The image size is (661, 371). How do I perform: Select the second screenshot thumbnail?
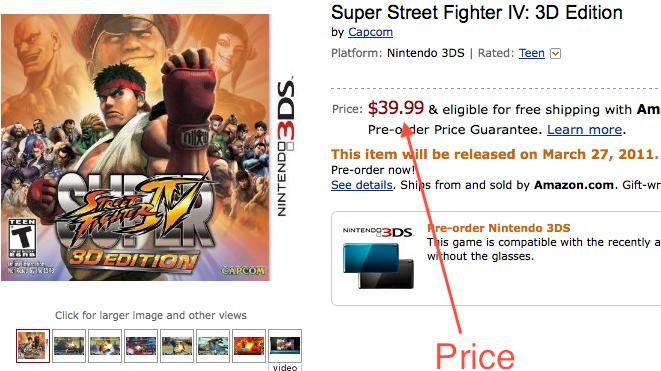(x=69, y=346)
